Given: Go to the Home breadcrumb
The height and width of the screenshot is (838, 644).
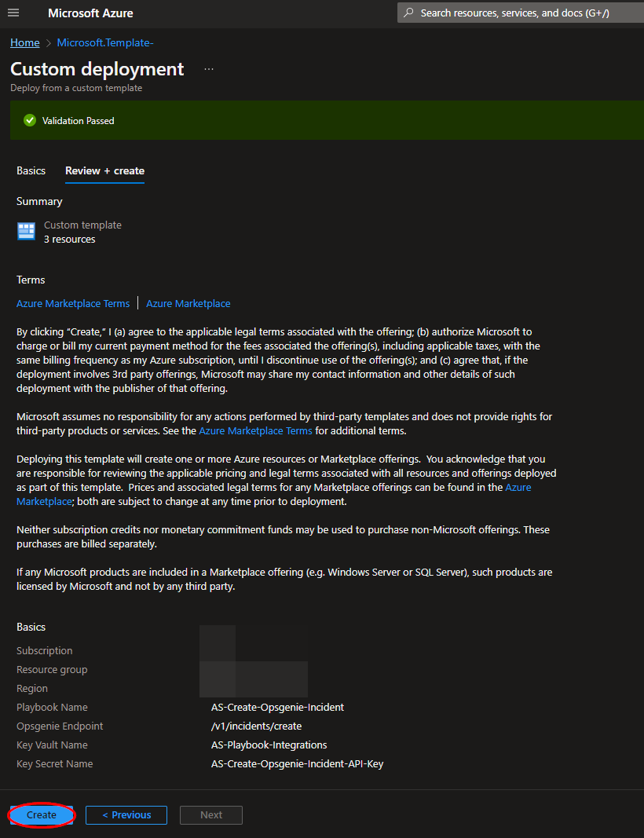Looking at the screenshot, I should pyautogui.click(x=24, y=42).
